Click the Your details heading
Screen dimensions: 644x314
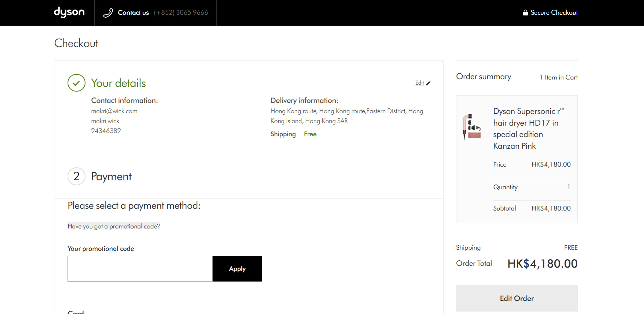pos(118,83)
